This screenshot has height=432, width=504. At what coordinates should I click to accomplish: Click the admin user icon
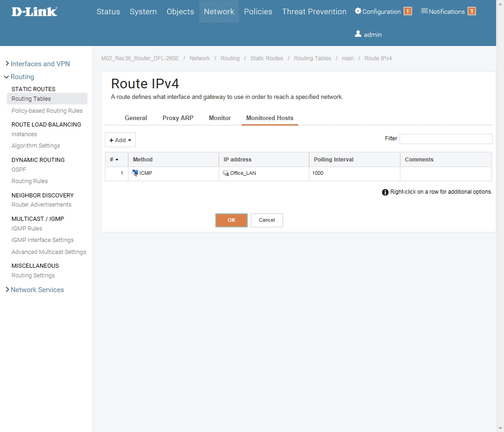click(358, 34)
